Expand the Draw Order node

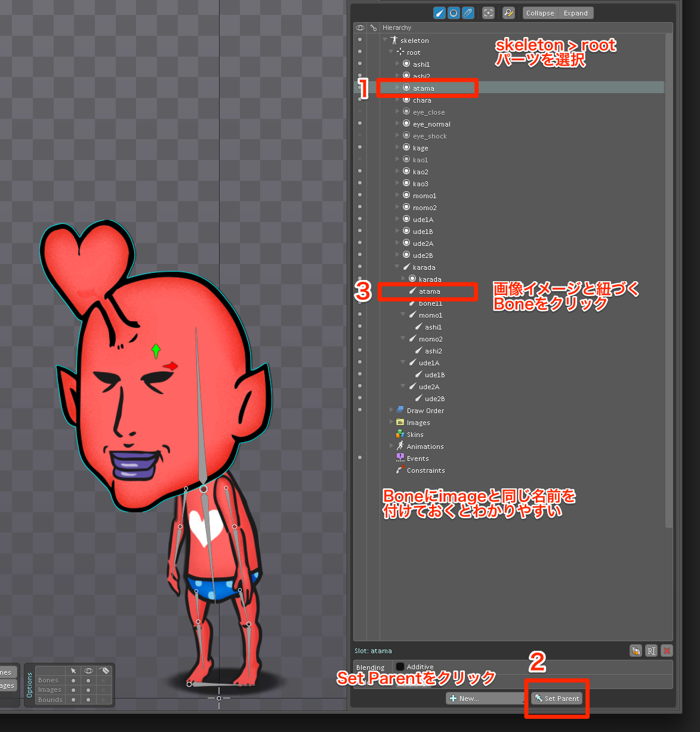click(x=391, y=410)
